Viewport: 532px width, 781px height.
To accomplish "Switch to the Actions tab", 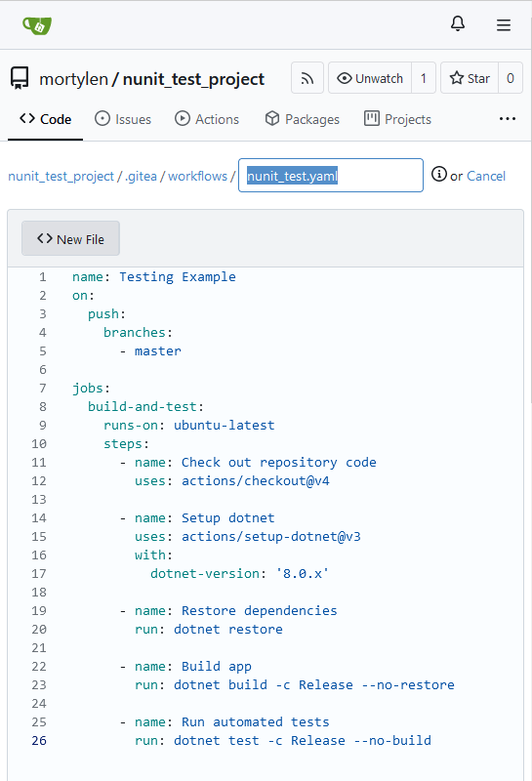I will pos(207,119).
